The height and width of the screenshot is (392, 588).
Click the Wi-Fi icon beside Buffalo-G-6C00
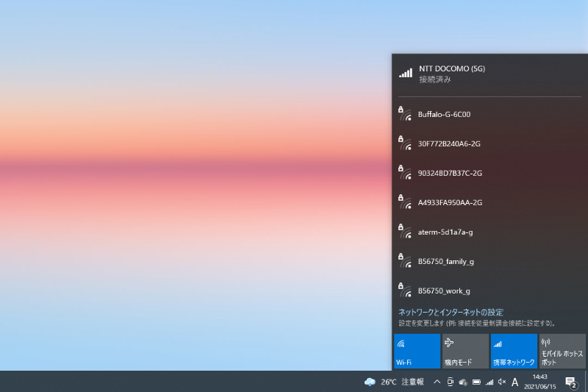pyautogui.click(x=405, y=114)
